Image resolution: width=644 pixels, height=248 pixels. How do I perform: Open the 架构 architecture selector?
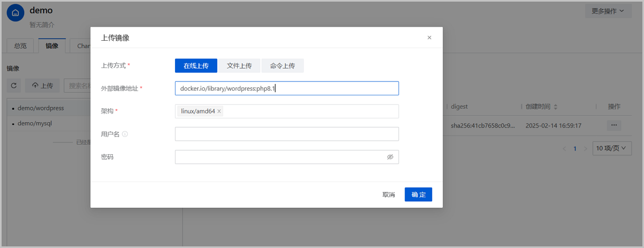[x=310, y=111]
